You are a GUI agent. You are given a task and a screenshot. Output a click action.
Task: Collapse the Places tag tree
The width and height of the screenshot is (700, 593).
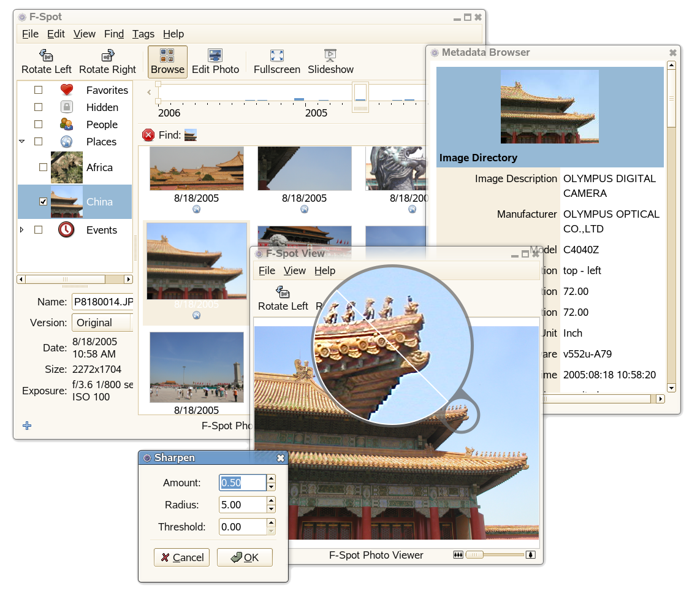pyautogui.click(x=22, y=142)
